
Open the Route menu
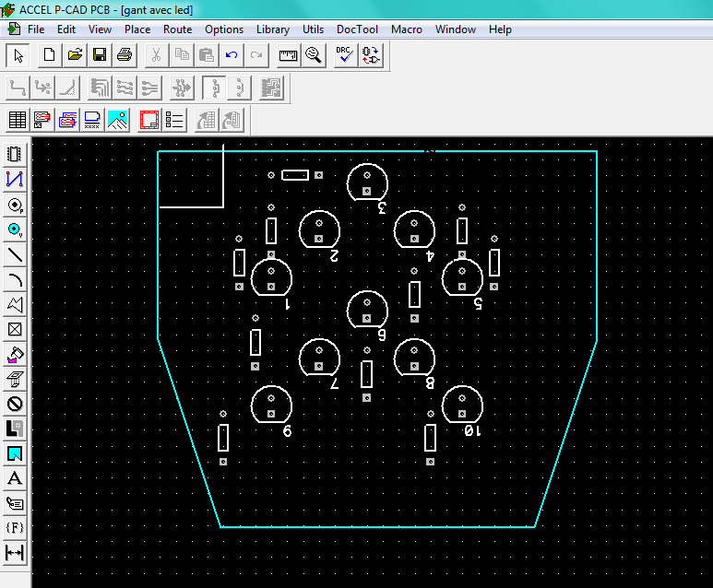tap(177, 29)
